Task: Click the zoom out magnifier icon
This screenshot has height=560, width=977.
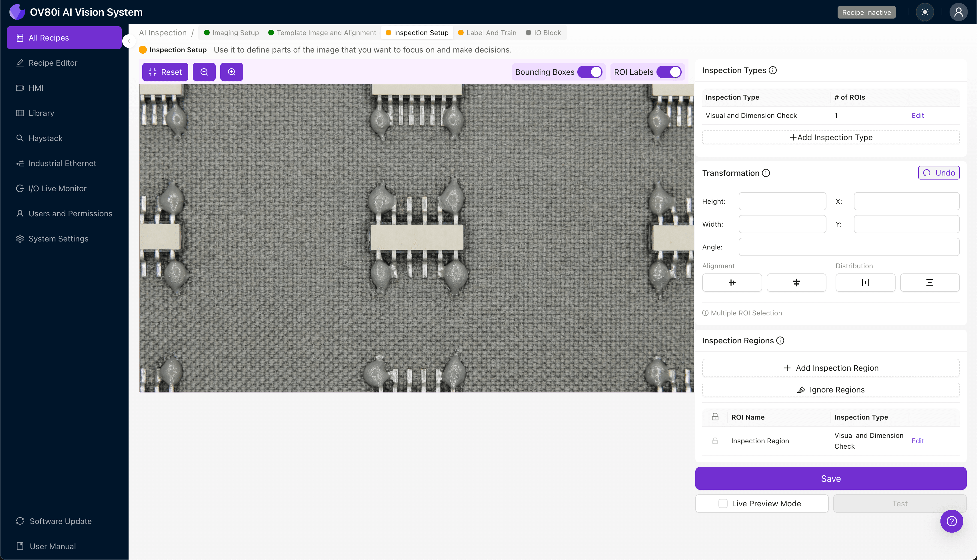Action: [x=204, y=72]
